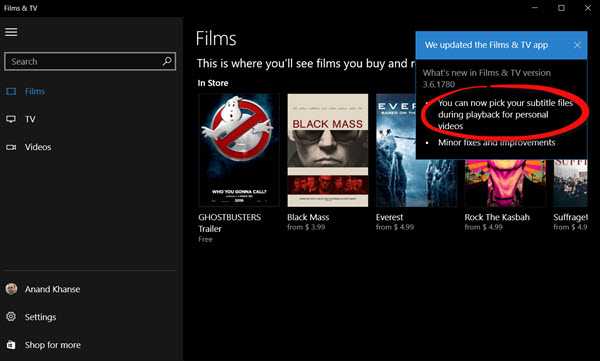600x361 pixels.
Task: Open the Ghostbusters trailer poster
Action: 239,150
